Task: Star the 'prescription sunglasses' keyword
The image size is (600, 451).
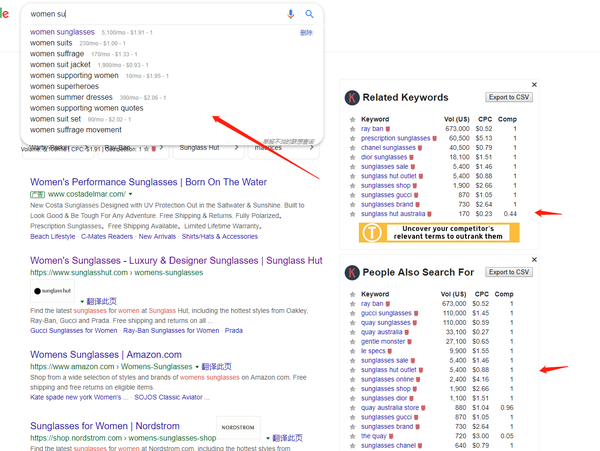Action: click(x=352, y=138)
